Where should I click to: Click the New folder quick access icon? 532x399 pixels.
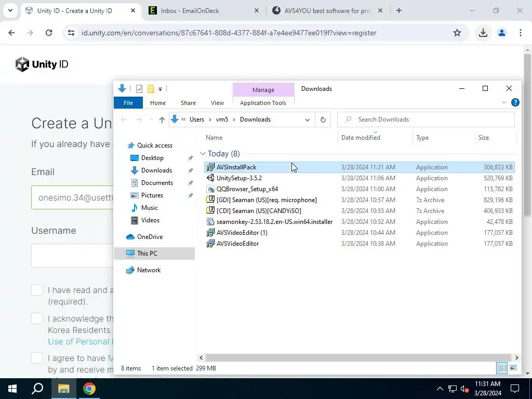[x=151, y=89]
